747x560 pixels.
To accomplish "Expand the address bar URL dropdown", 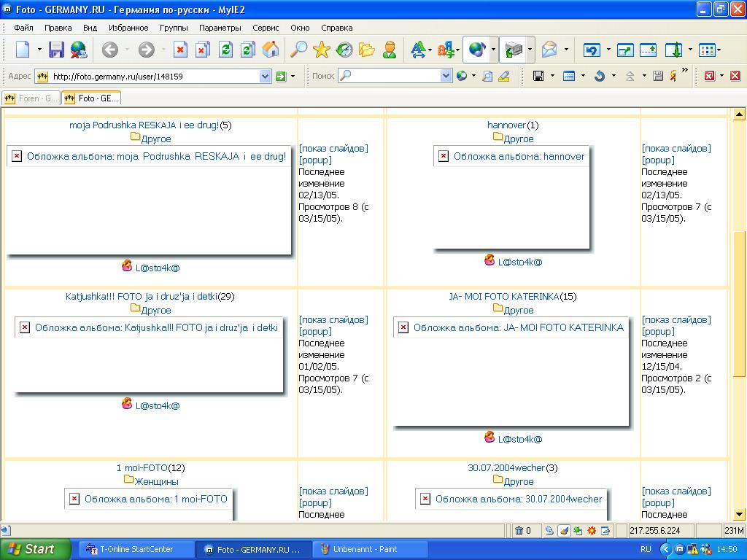I will point(265,76).
